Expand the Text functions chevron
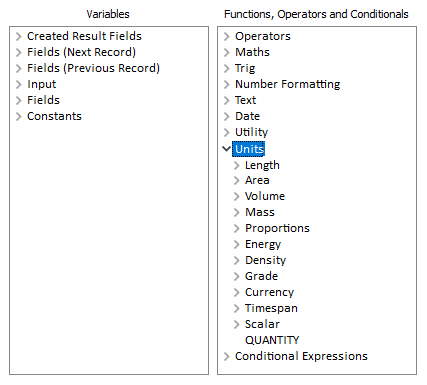 [227, 100]
